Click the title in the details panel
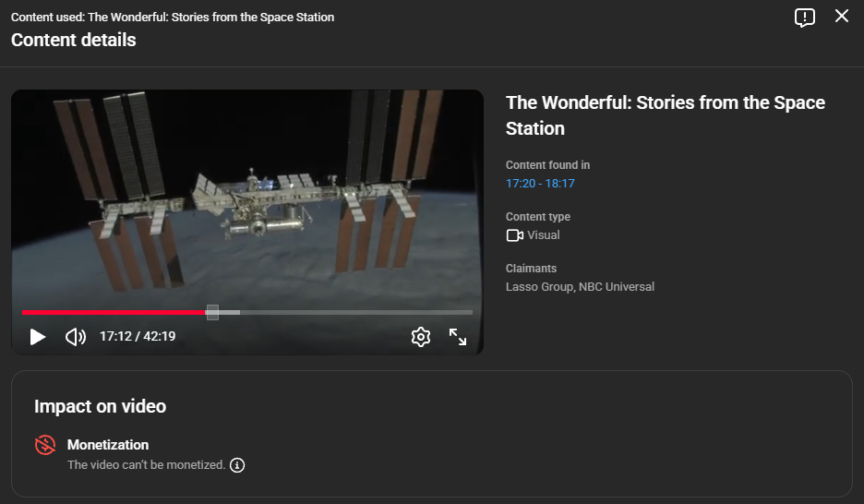This screenshot has height=504, width=864. [666, 115]
